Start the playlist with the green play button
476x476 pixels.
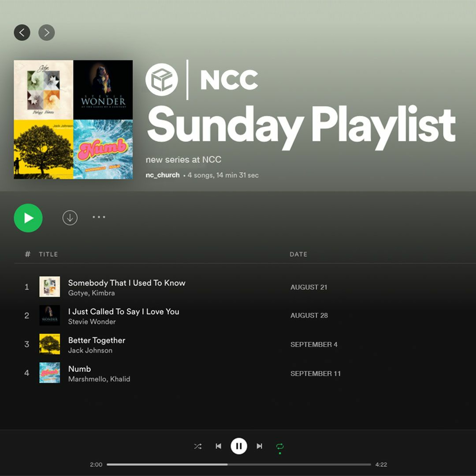[x=28, y=218]
